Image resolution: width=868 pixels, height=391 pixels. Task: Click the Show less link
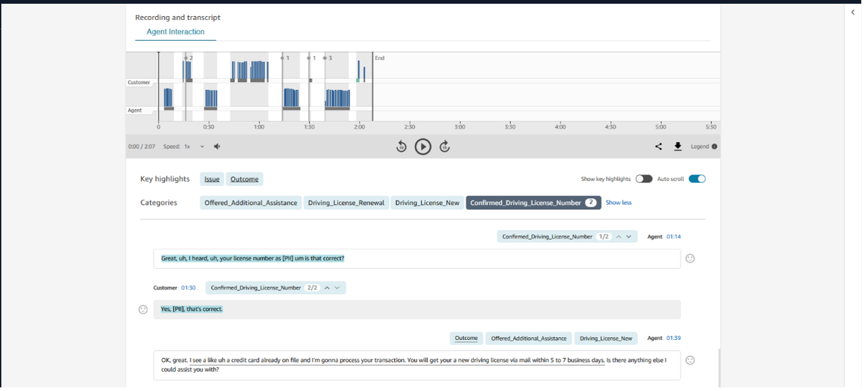coord(618,202)
